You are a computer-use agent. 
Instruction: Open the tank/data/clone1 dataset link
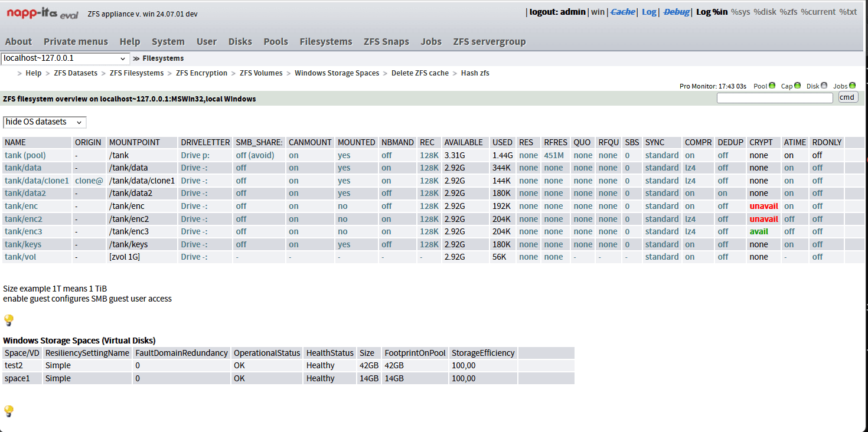click(37, 181)
